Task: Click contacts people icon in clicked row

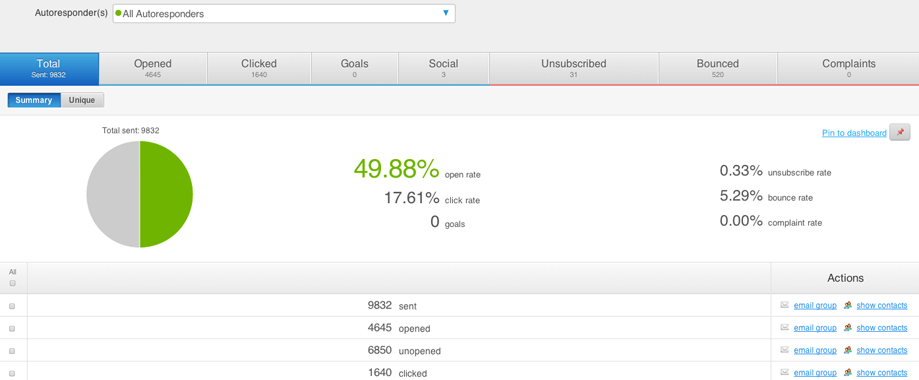Action: (847, 372)
